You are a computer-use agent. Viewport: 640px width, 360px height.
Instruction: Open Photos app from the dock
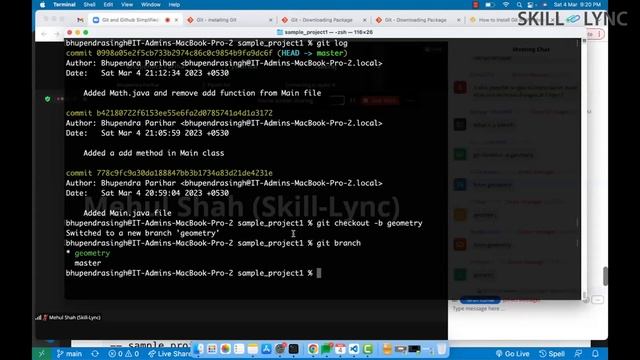coord(225,349)
